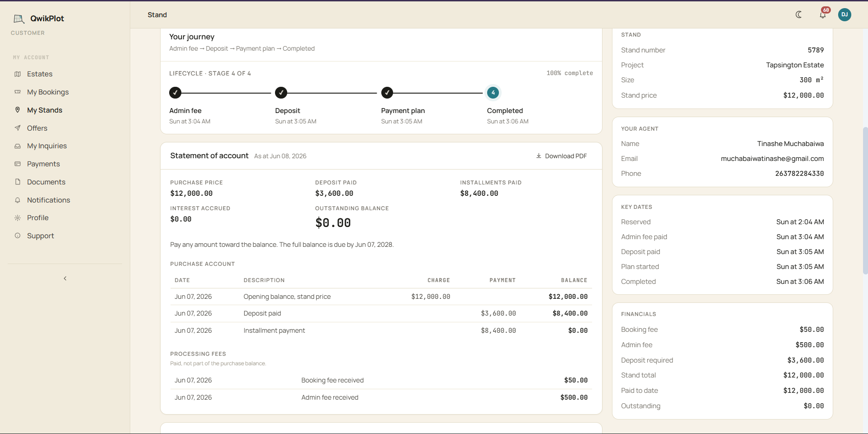This screenshot has height=434, width=868.
Task: Click the Profile gear icon
Action: click(x=18, y=218)
